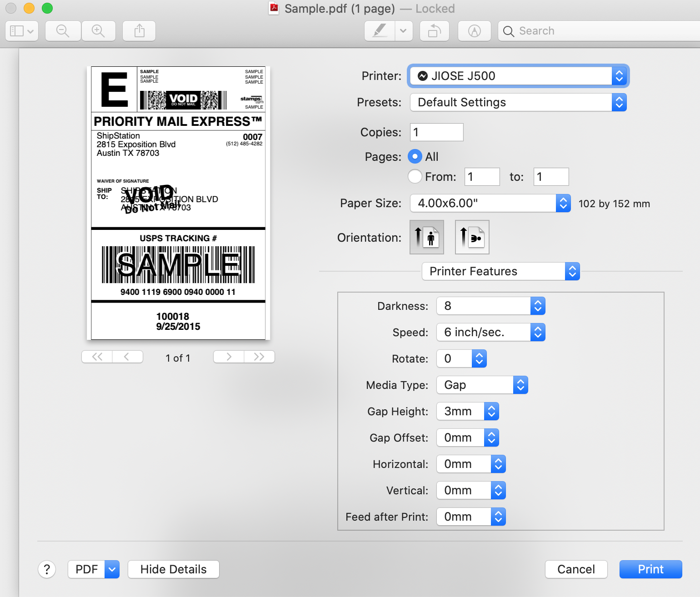Show the Markup toolbar
The width and height of the screenshot is (700, 597).
pos(475,31)
